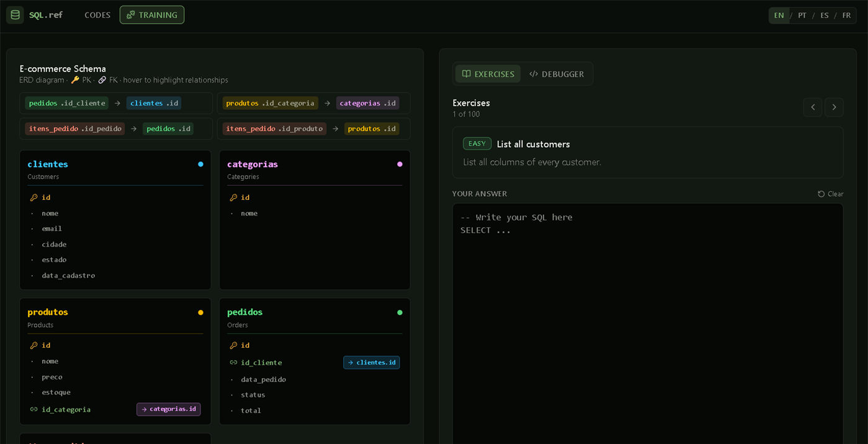868x444 pixels.
Task: Click the id_cliente column in pedidos
Action: [x=261, y=363]
